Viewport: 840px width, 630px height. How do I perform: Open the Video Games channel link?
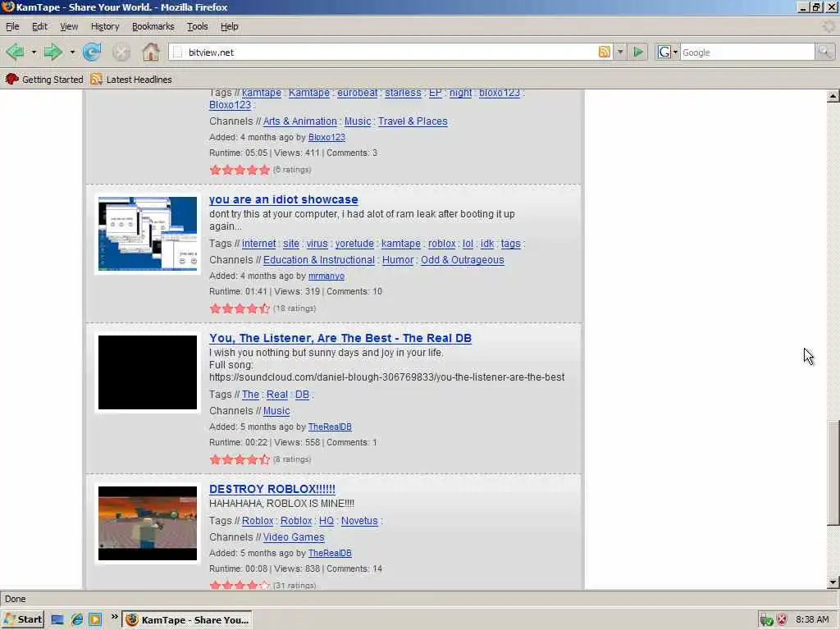(x=294, y=536)
